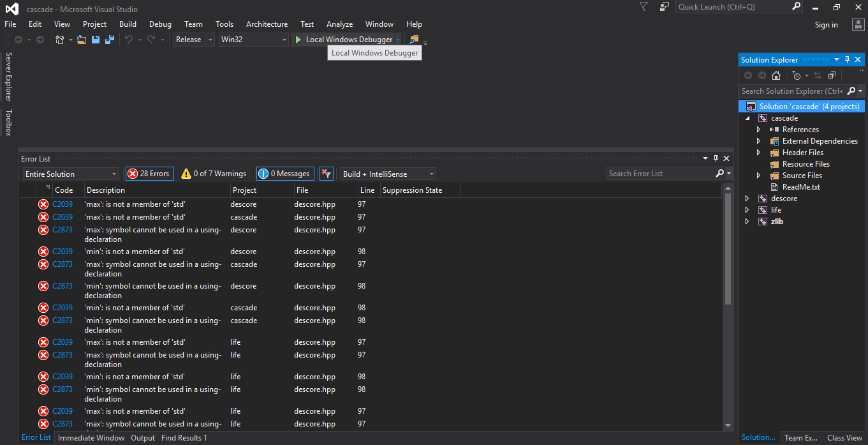Click the account avatar icon beside Sign in
Viewport: 868px width, 445px height.
(x=857, y=24)
